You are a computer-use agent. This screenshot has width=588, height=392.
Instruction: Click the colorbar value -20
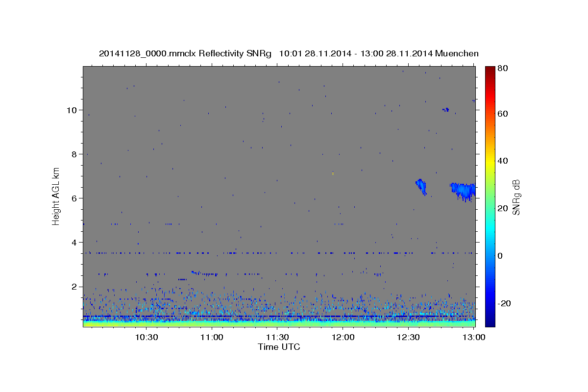[503, 303]
